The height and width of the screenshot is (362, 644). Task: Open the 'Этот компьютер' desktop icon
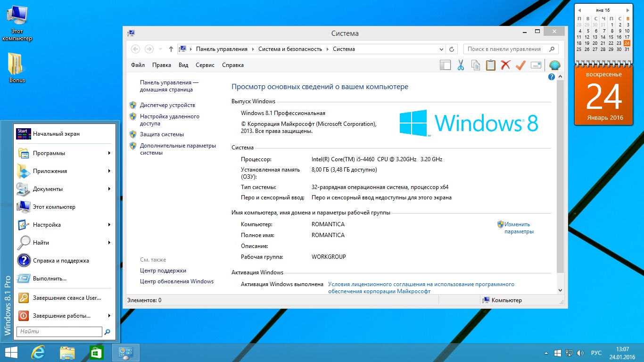pos(17,23)
